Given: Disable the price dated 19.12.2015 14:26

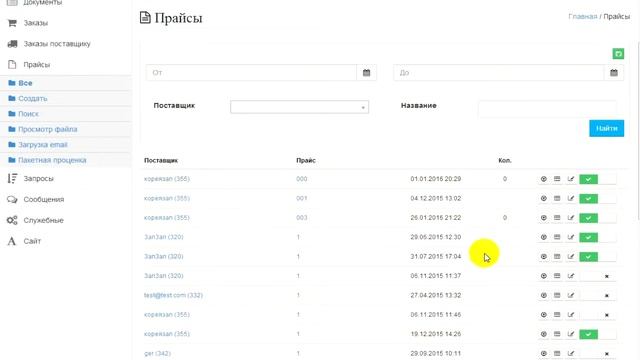Looking at the screenshot, I should (598, 334).
